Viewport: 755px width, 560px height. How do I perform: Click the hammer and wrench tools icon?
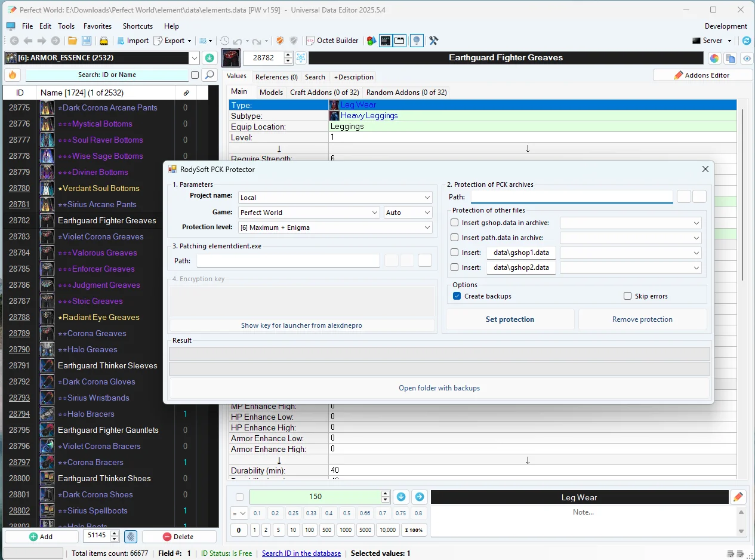point(434,41)
